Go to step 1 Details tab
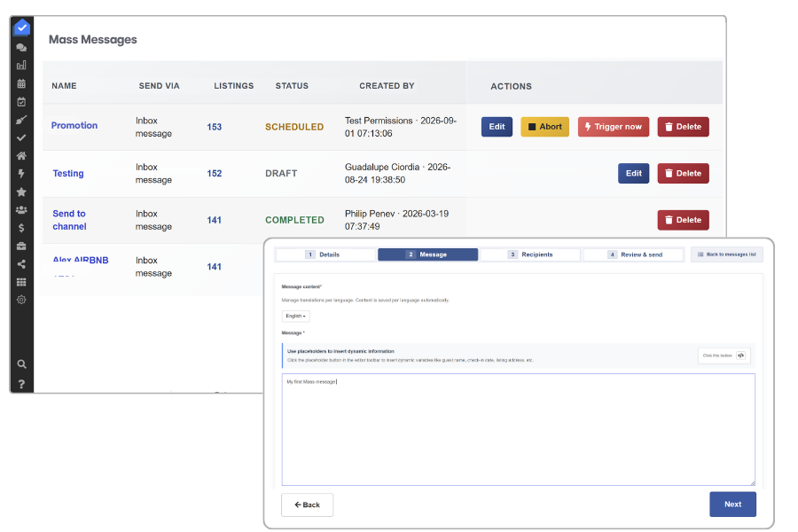The image size is (798, 532). tap(325, 254)
